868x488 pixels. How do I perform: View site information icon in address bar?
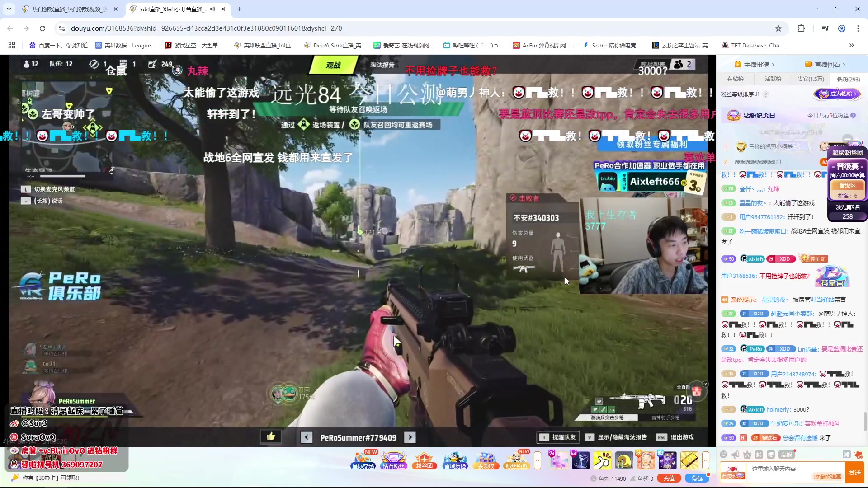click(62, 28)
